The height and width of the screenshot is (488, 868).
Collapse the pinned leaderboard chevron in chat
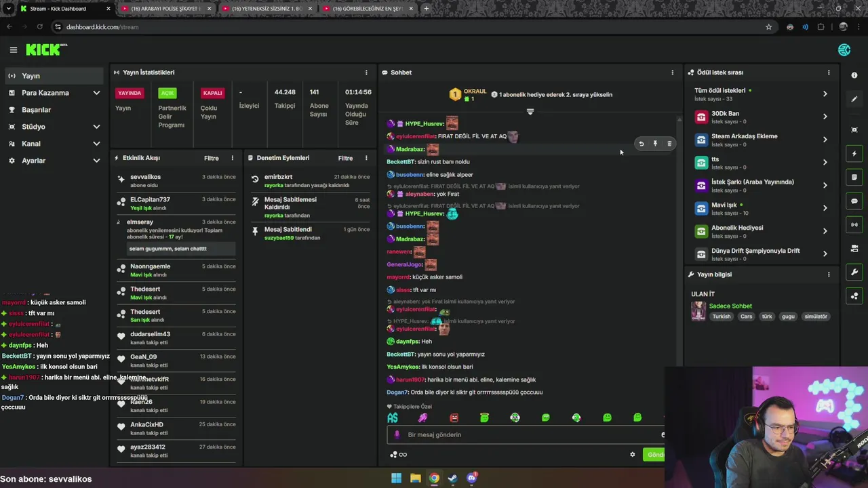(530, 111)
